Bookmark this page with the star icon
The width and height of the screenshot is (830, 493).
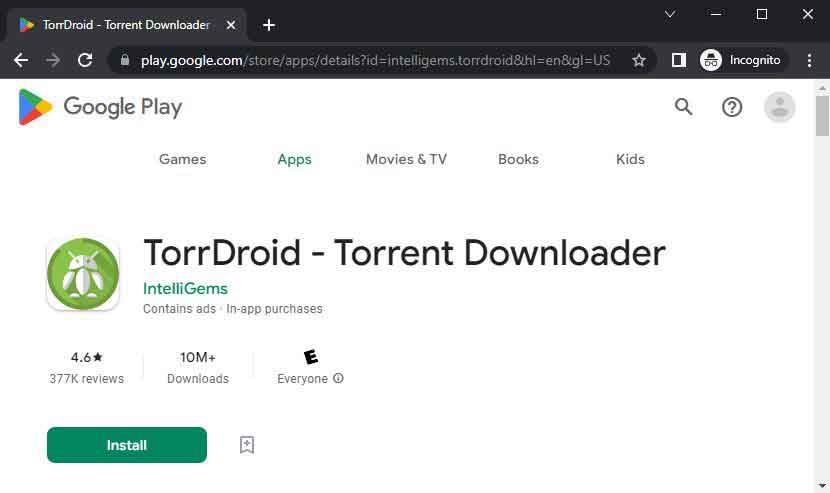tap(639, 60)
